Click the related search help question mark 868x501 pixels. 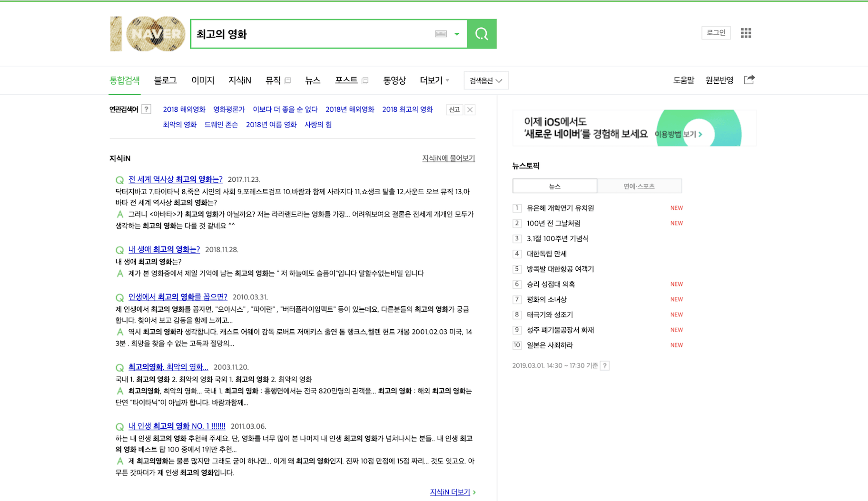147,109
